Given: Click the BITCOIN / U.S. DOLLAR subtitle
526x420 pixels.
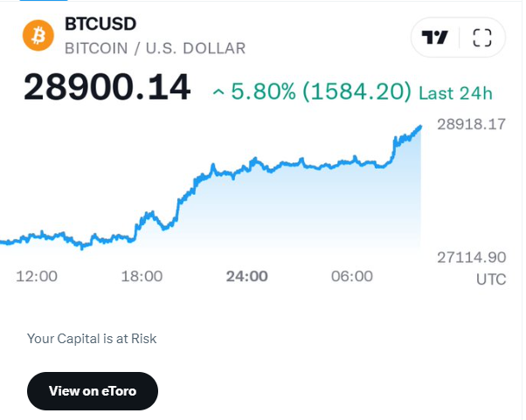Looking at the screenshot, I should (155, 48).
